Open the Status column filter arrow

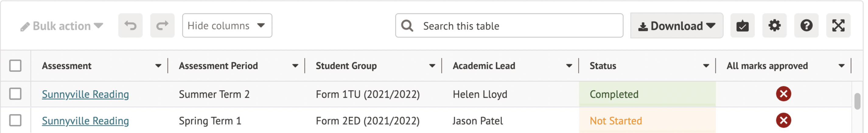click(x=706, y=66)
